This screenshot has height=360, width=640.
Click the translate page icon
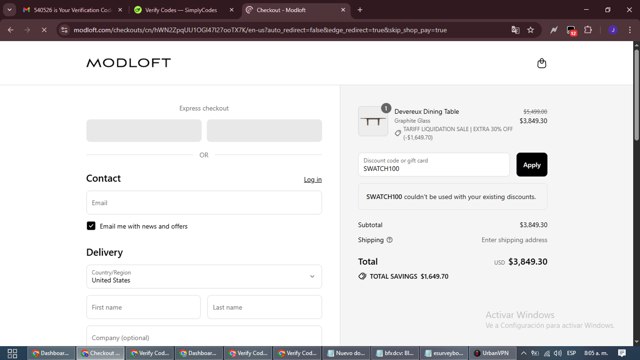(515, 30)
